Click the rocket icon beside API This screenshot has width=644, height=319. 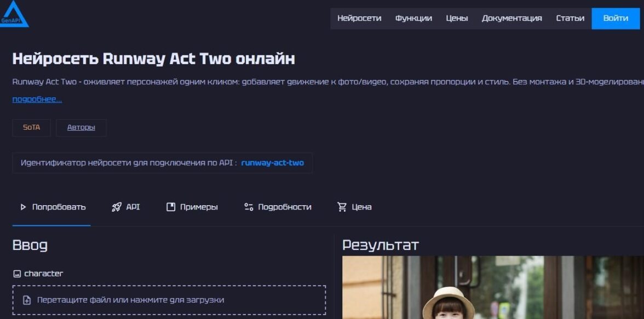(117, 207)
